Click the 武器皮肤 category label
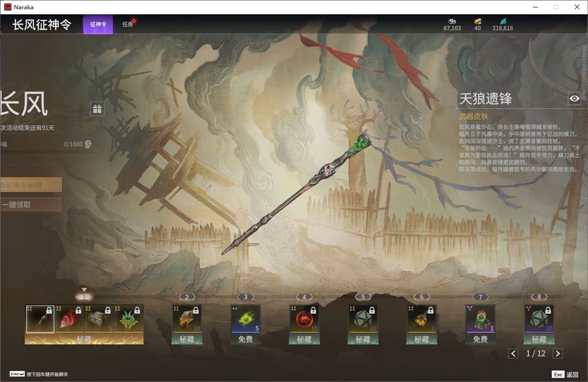This screenshot has width=588, height=382. pyautogui.click(x=474, y=116)
